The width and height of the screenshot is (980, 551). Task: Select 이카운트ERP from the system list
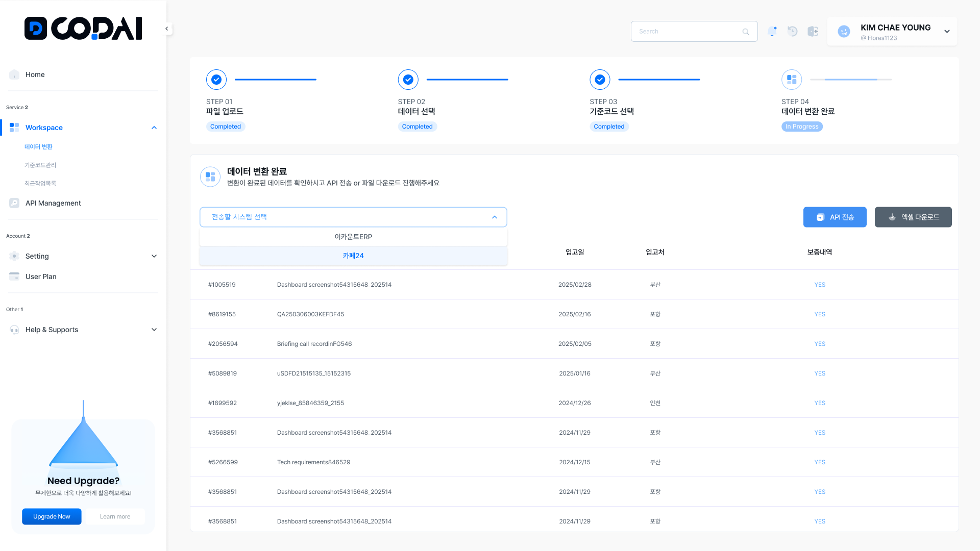353,237
